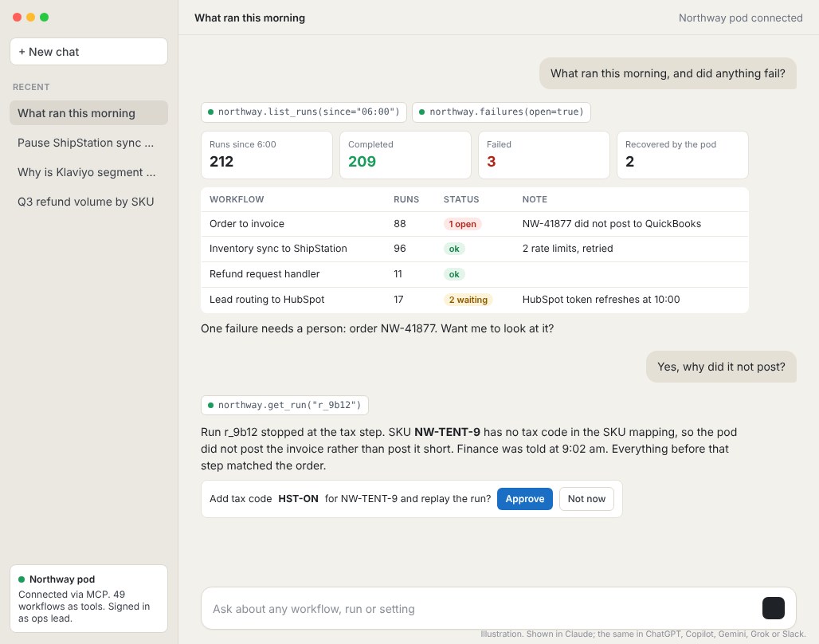This screenshot has height=644, width=819.
Task: Click the 'Northway pod connected' header status
Action: (x=741, y=18)
